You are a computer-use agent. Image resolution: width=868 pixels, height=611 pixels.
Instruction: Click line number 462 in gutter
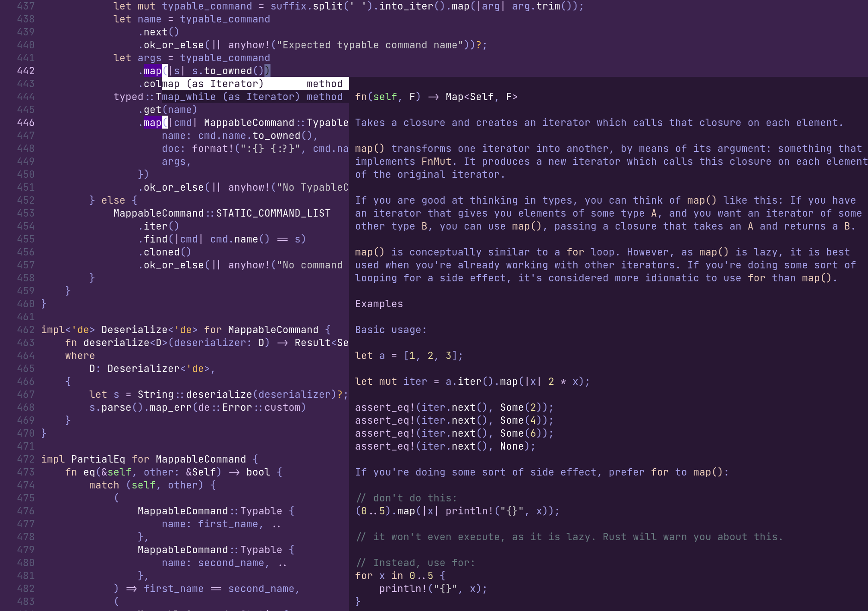(25, 330)
